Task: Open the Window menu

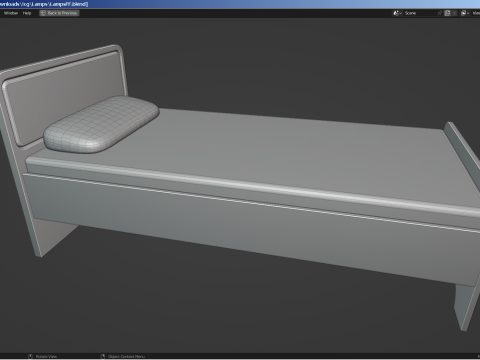Action: (x=11, y=13)
